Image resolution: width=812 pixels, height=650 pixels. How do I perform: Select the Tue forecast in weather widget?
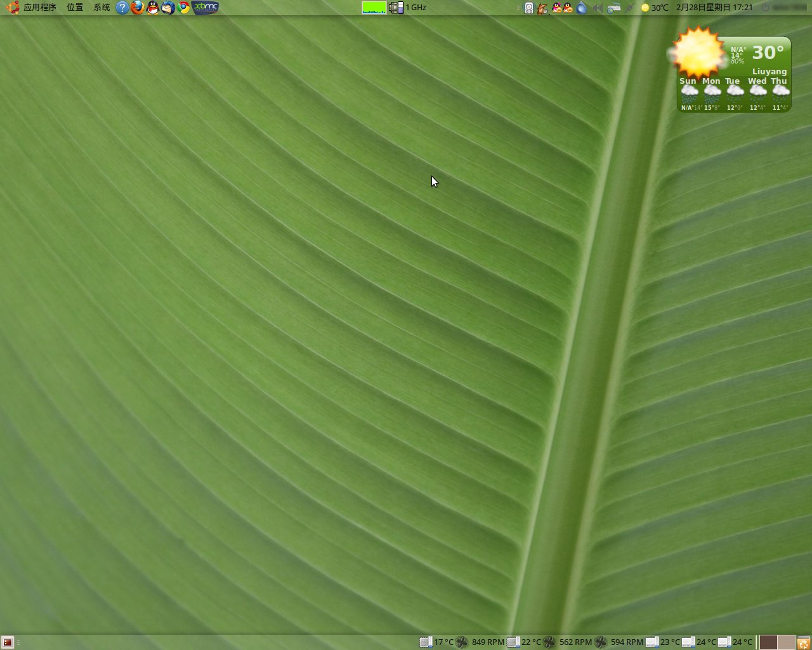coord(734,95)
